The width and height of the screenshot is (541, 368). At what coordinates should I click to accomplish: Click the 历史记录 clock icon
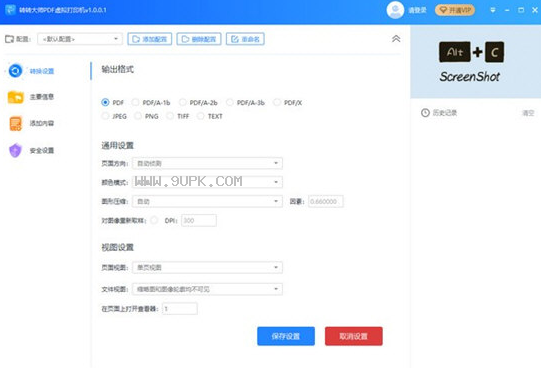point(425,113)
